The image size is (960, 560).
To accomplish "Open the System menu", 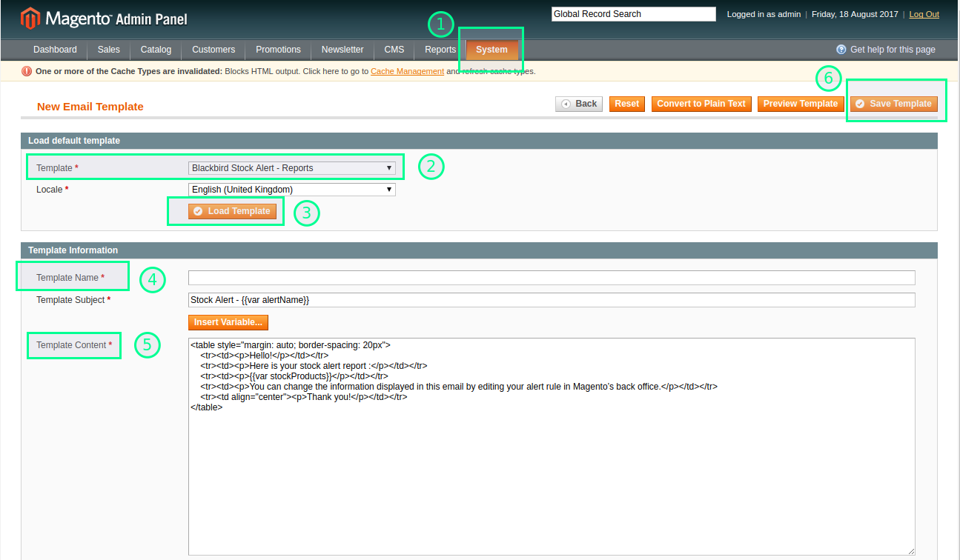I will coord(492,50).
